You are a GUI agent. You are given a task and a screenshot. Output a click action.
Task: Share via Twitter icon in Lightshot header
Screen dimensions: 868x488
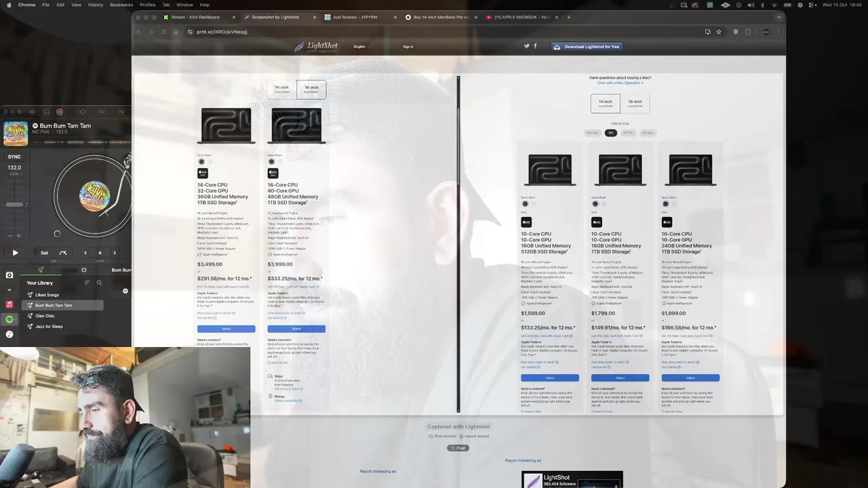[526, 46]
